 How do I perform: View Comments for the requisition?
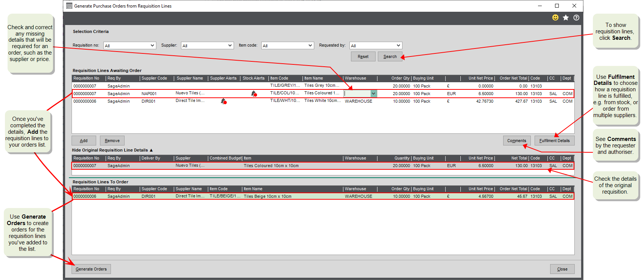tap(516, 141)
